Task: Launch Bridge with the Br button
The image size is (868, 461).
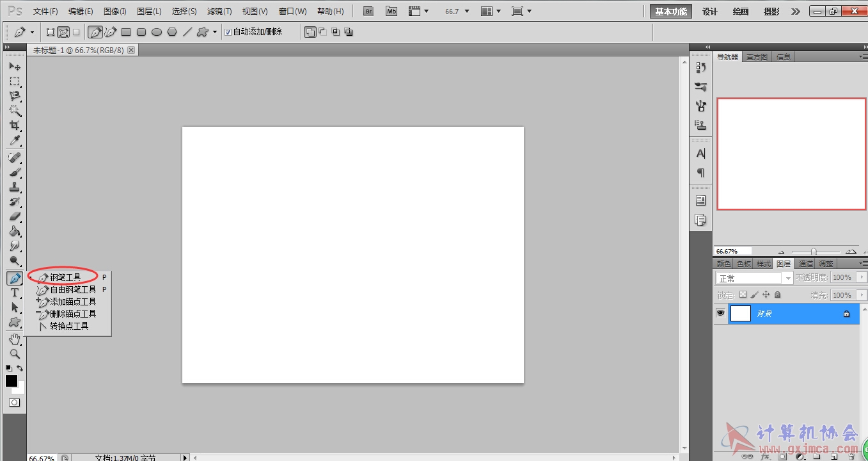Action: (368, 12)
